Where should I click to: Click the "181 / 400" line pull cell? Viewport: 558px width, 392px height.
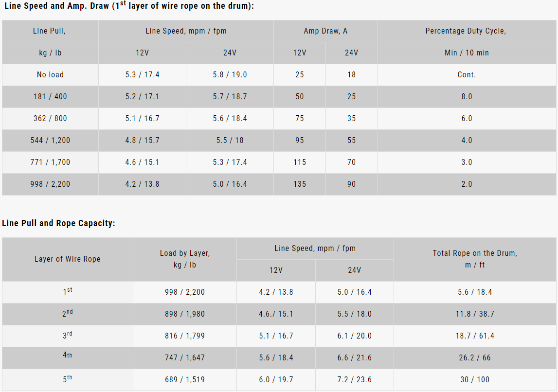point(50,97)
